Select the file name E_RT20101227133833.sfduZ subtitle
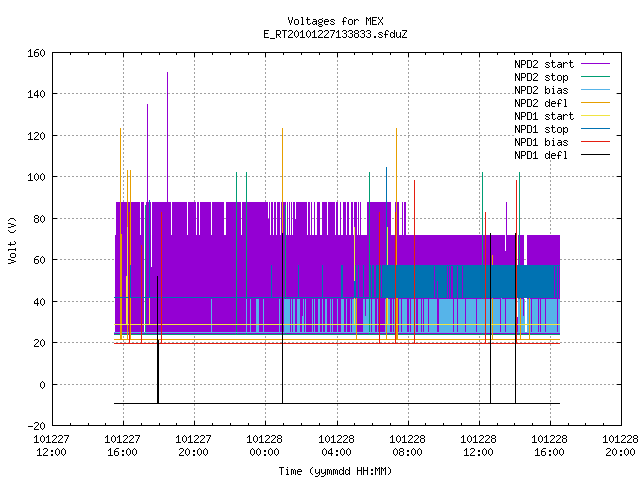 point(335,34)
